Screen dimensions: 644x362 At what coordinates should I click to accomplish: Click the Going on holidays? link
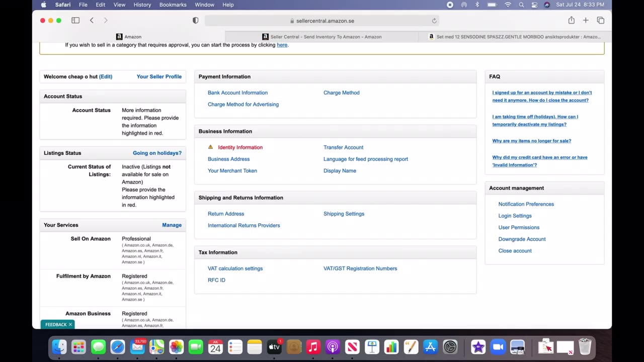pos(157,153)
